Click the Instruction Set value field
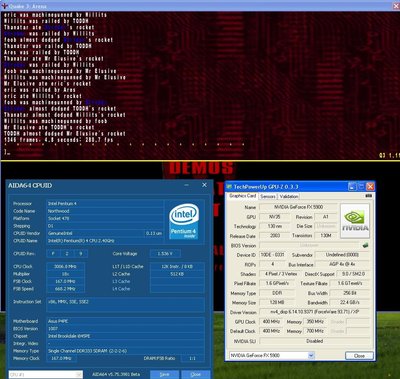 pyautogui.click(x=125, y=305)
